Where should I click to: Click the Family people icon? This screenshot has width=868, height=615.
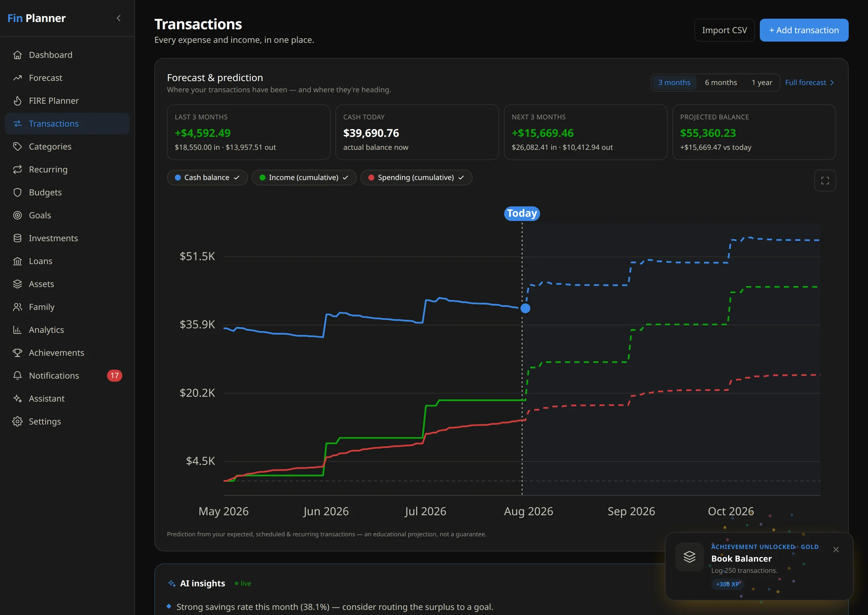coord(17,307)
